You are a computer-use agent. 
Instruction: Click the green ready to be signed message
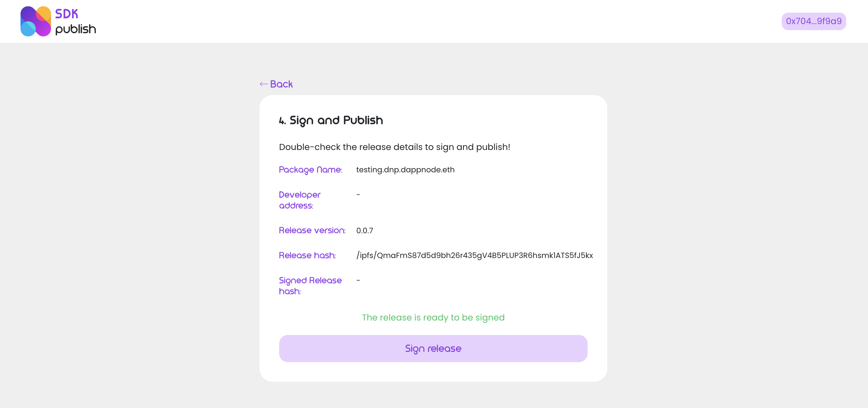(x=433, y=317)
